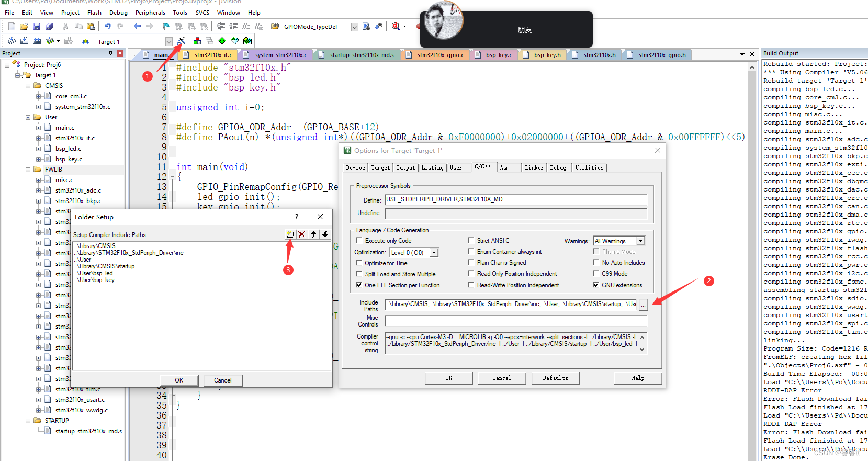The width and height of the screenshot is (868, 461).
Task: Enable C99 Mode checkbox
Action: [x=596, y=273]
